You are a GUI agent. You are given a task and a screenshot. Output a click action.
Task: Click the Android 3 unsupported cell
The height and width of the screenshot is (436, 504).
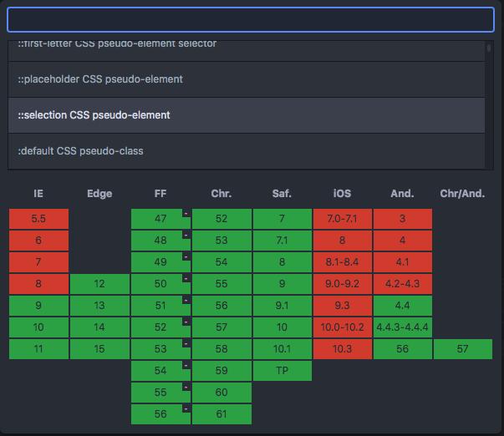pos(403,219)
